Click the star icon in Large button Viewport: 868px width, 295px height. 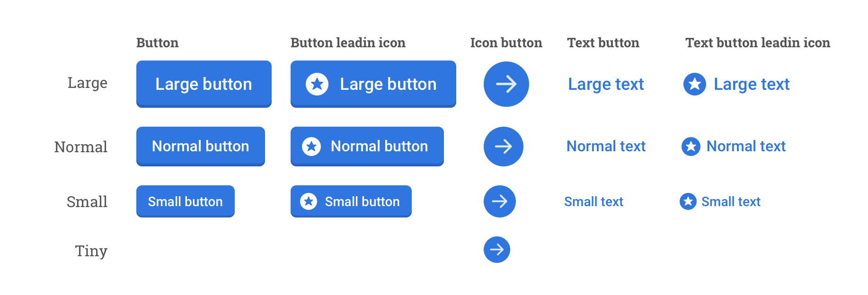(x=317, y=84)
